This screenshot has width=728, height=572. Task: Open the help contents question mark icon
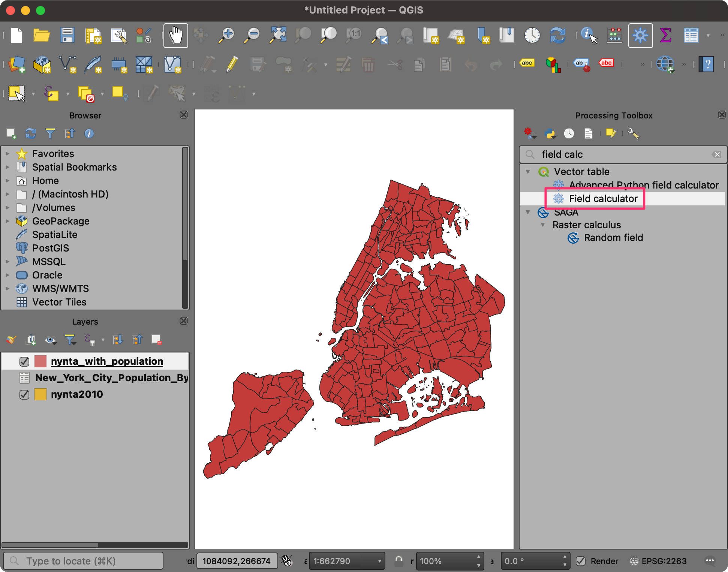point(706,64)
